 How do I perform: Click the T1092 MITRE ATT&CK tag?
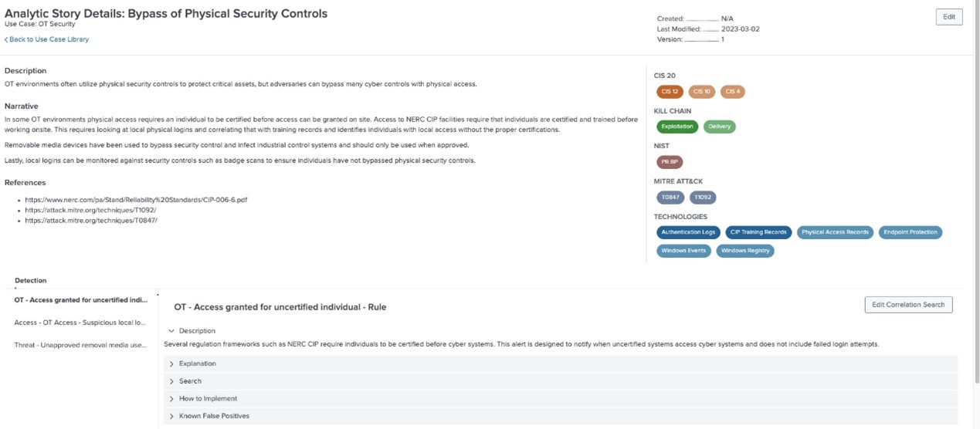[x=703, y=198]
